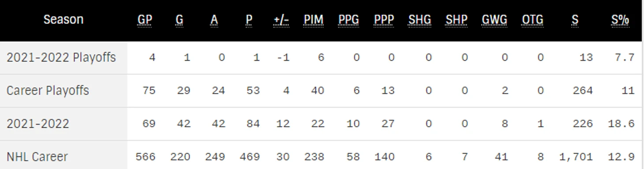Click the 2021-2022 season row label
Image resolution: width=644 pixels, height=169 pixels.
coord(38,124)
